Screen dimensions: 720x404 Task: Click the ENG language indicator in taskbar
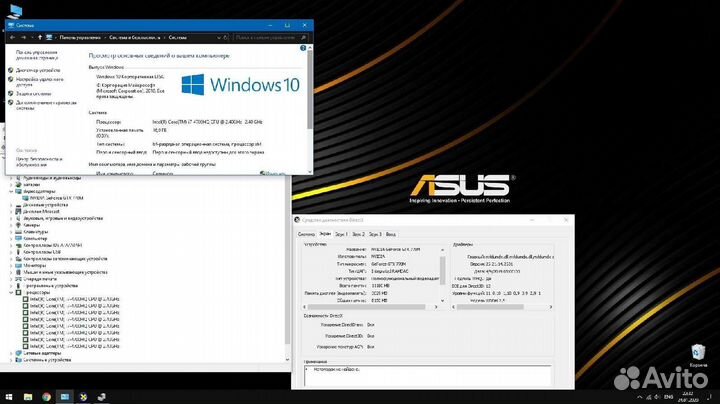pos(669,397)
